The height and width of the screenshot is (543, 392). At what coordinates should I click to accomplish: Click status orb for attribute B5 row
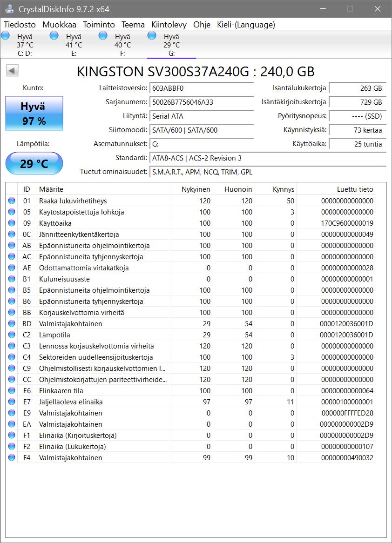click(12, 290)
